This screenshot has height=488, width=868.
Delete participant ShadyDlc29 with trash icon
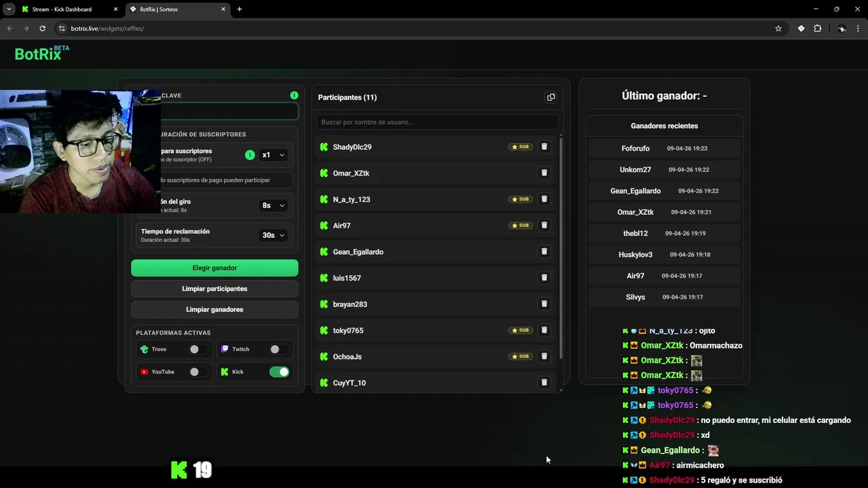tap(544, 146)
